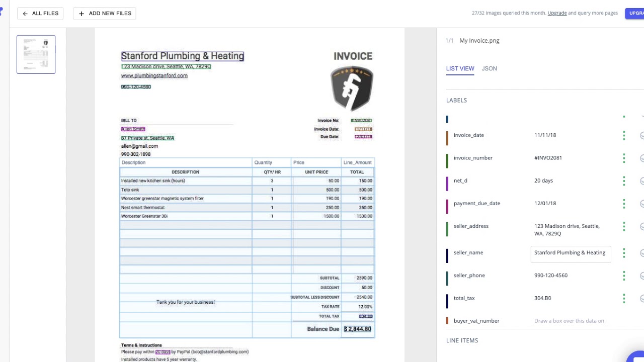
Task: Select the seller_phone label
Action: pyautogui.click(x=469, y=276)
